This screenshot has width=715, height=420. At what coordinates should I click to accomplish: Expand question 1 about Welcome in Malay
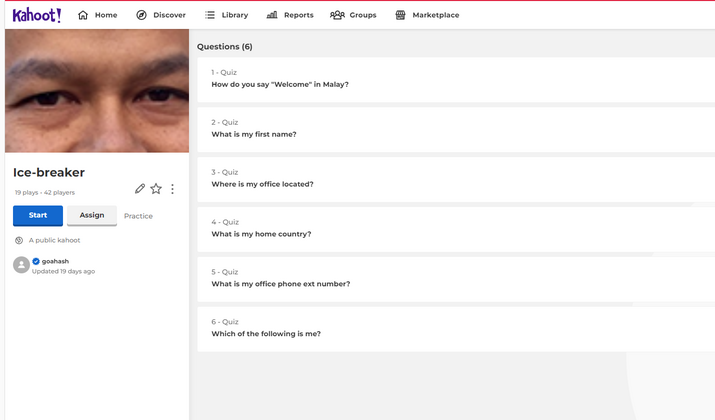(456, 80)
